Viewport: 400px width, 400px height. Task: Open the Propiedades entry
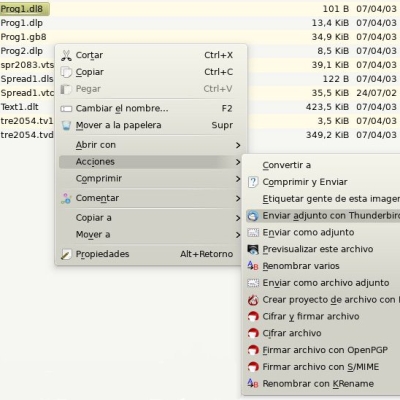[151, 254]
